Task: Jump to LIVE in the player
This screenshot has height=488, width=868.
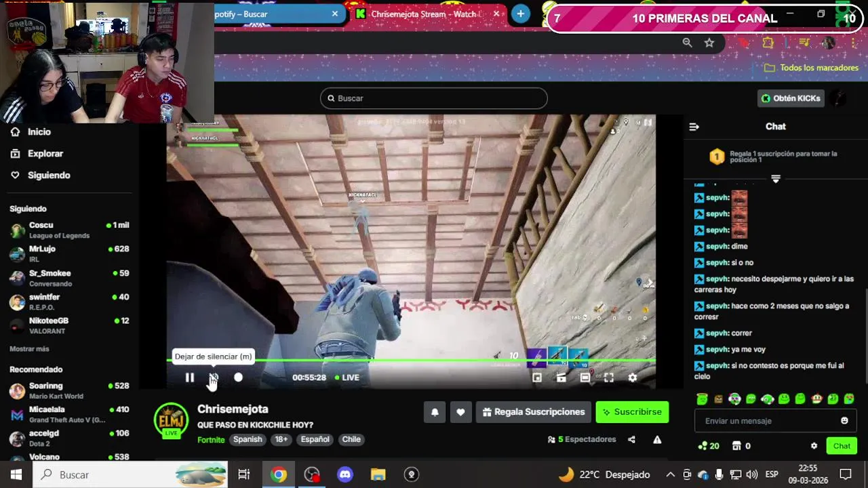Action: pos(347,378)
